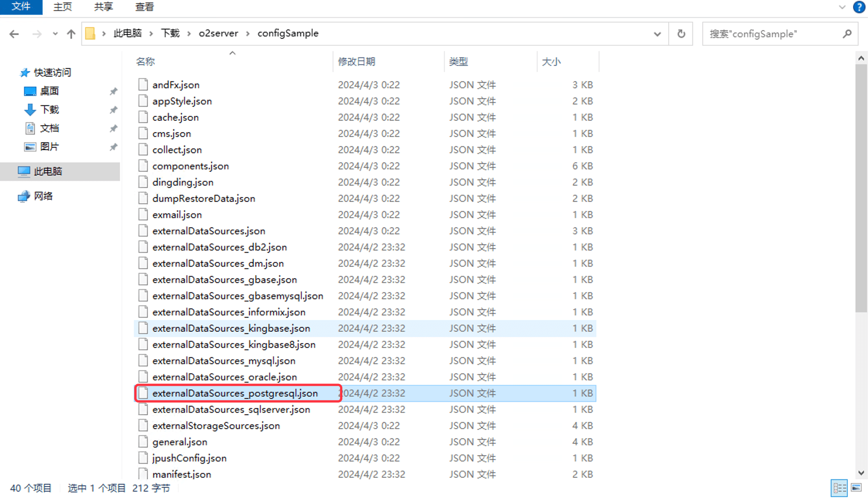Viewport: 868px width, 501px height.
Task: Click the up-one-level arrow icon
Action: pos(71,34)
